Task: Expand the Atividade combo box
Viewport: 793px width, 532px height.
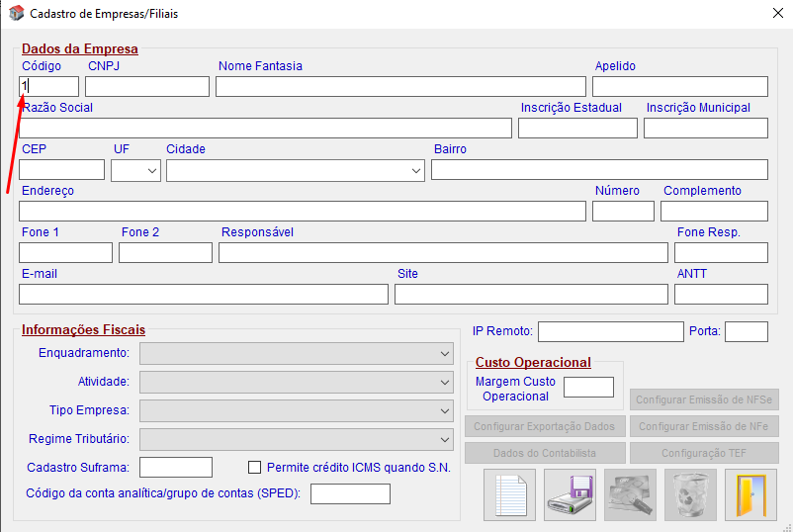Action: point(297,383)
